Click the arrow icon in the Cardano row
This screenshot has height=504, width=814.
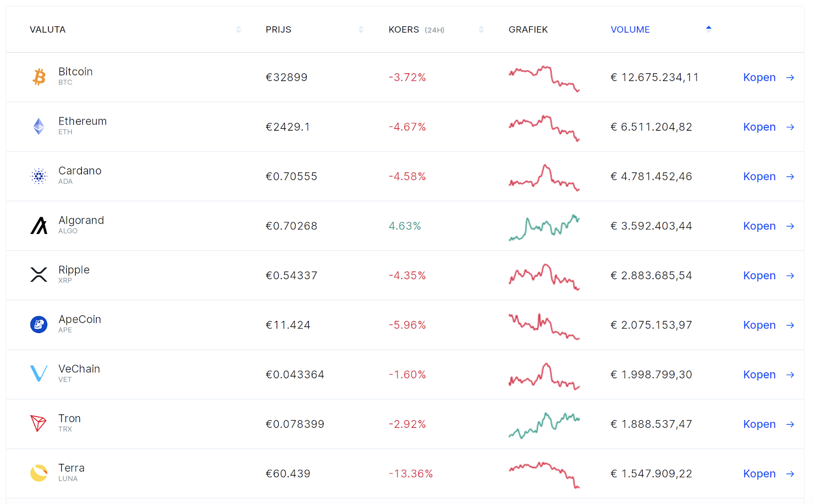pos(790,176)
